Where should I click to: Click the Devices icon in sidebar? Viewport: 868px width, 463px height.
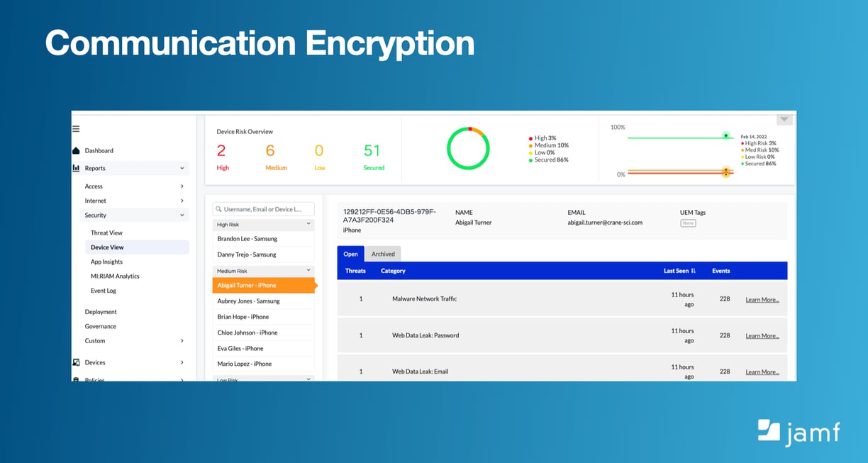[76, 362]
